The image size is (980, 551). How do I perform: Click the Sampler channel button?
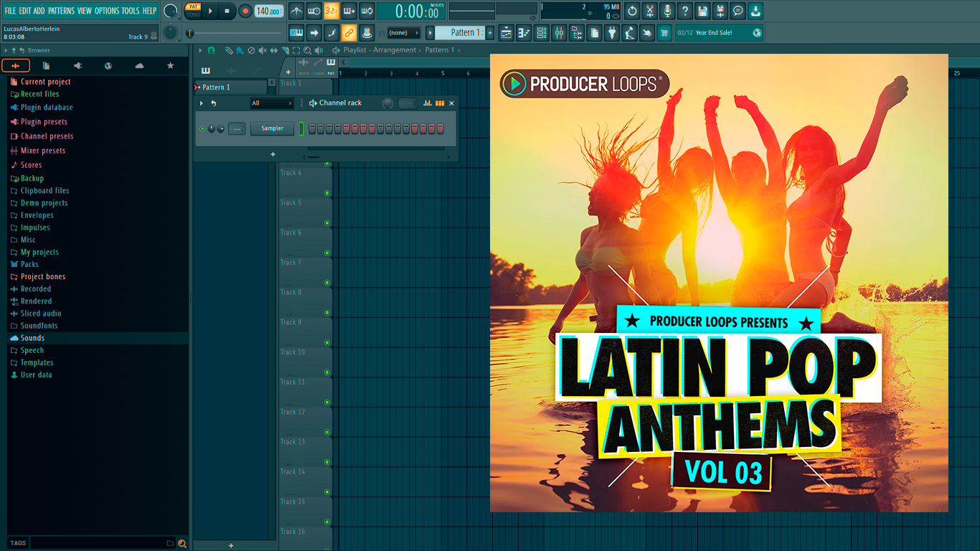pos(272,128)
